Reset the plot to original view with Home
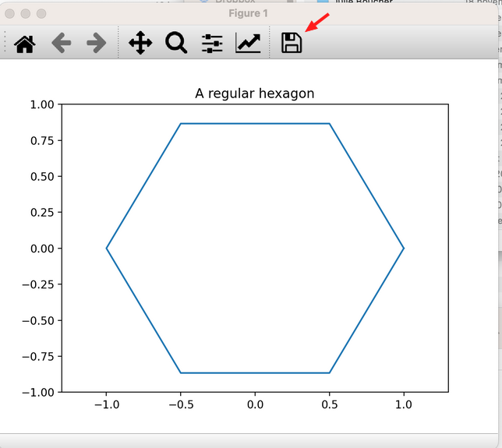Viewport: 502px width, 448px height. [x=25, y=44]
